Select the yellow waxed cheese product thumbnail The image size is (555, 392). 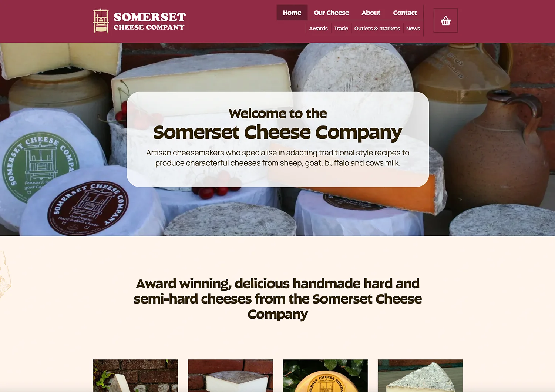pos(325,375)
